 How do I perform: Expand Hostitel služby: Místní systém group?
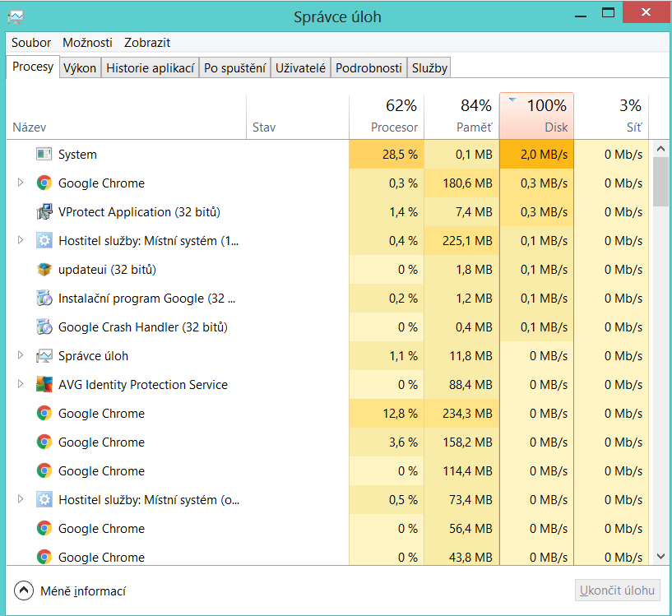21,240
